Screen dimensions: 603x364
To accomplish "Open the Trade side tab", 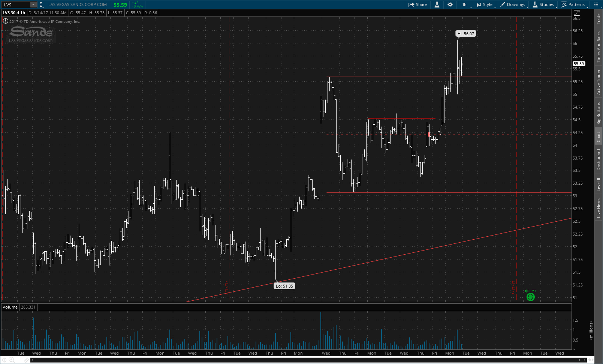I will [599, 19].
